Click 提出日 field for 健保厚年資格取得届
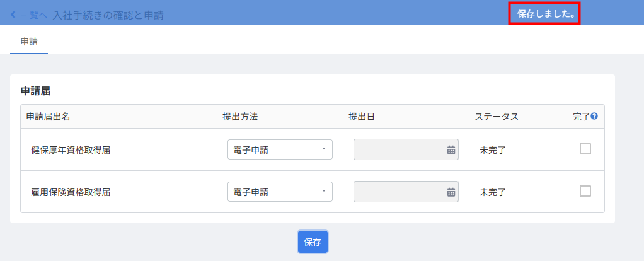 click(x=406, y=149)
